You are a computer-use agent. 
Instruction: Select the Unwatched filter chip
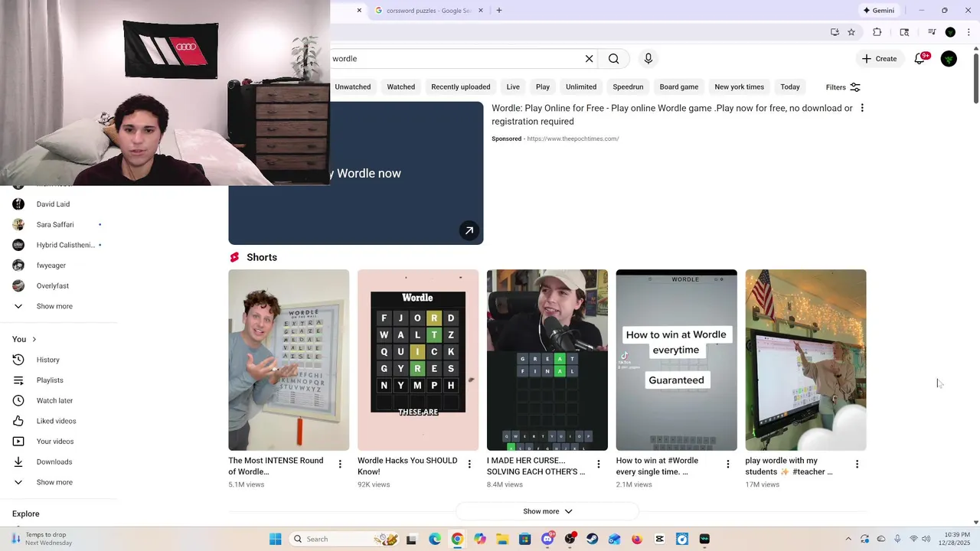(353, 87)
